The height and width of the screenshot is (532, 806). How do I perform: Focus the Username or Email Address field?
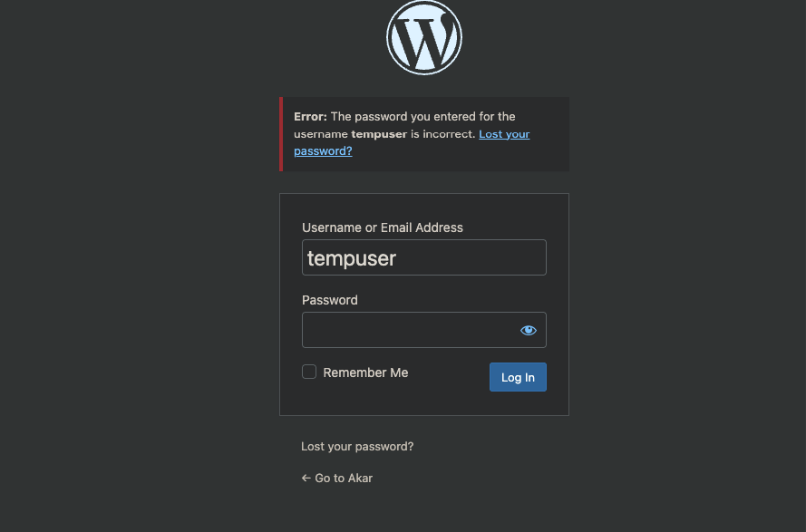[424, 257]
